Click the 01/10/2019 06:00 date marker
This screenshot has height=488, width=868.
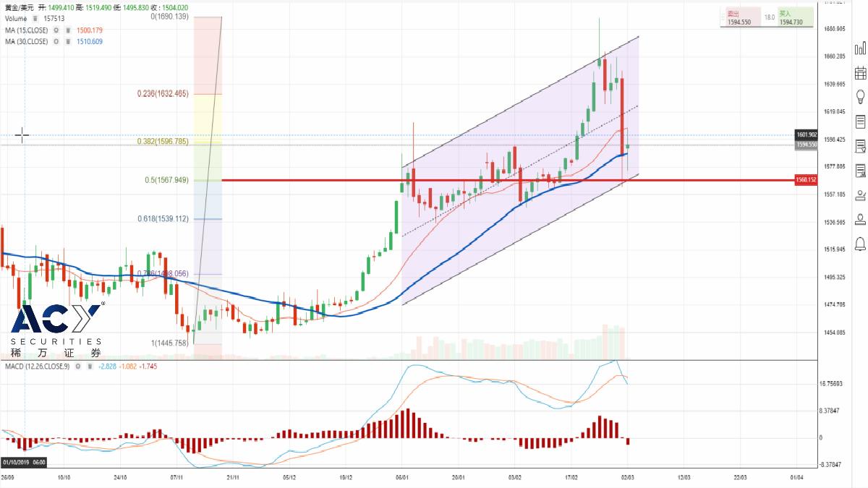24,461
